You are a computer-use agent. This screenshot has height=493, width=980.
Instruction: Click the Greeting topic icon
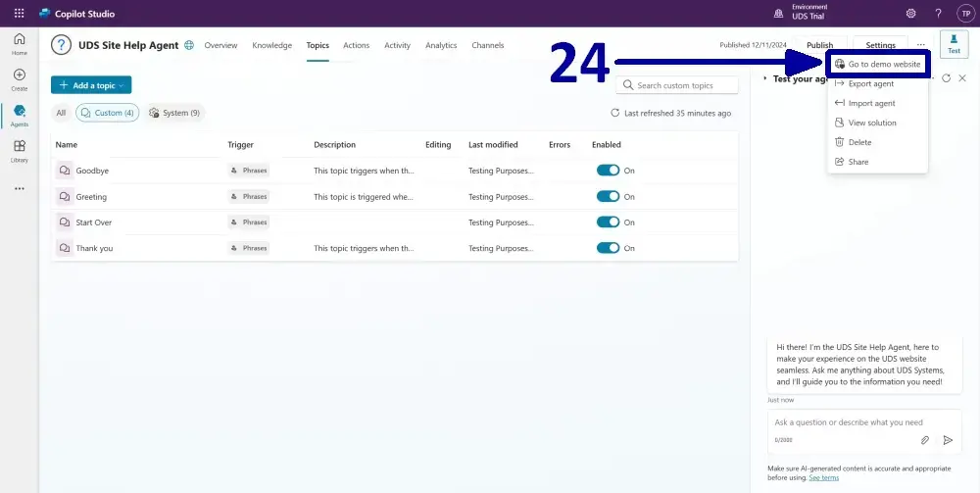pos(65,196)
